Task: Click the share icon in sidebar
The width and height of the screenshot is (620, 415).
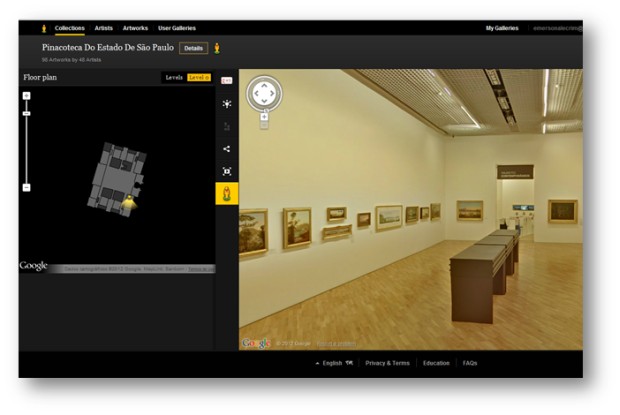Action: tap(227, 149)
